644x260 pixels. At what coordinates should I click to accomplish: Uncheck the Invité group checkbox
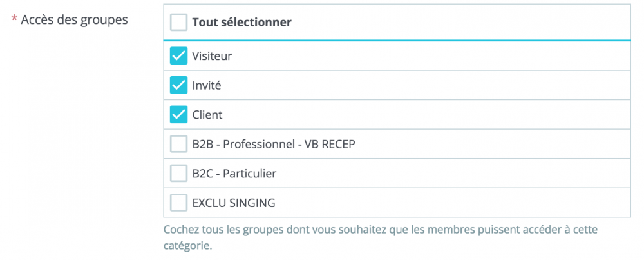pyautogui.click(x=178, y=85)
